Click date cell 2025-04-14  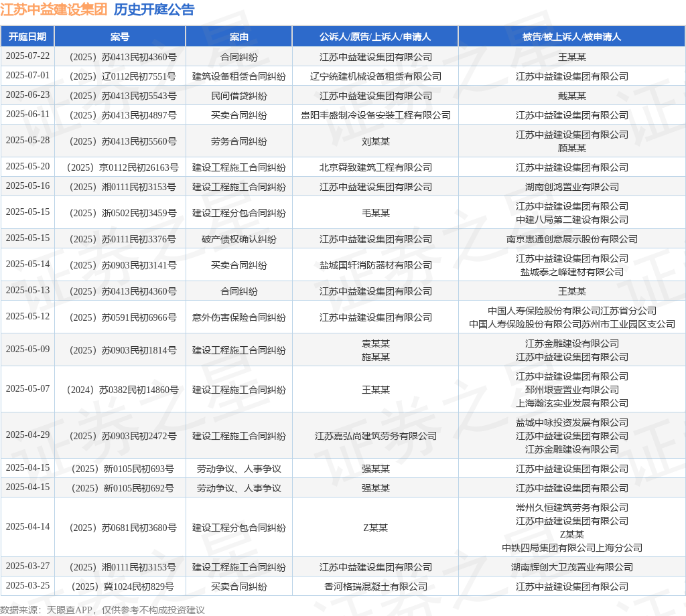coord(27,527)
